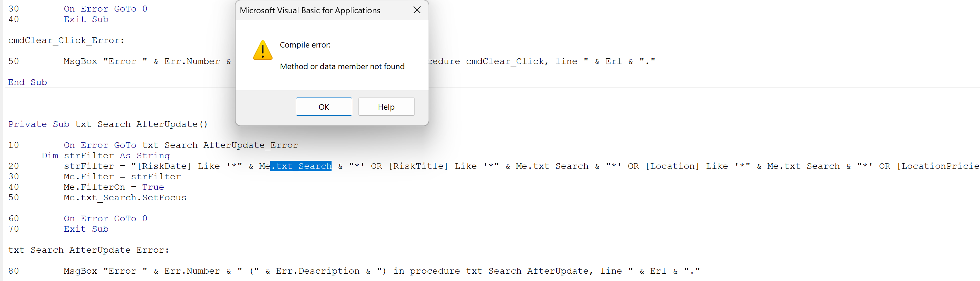Click the Exit Sub statement on line 70

(86, 229)
